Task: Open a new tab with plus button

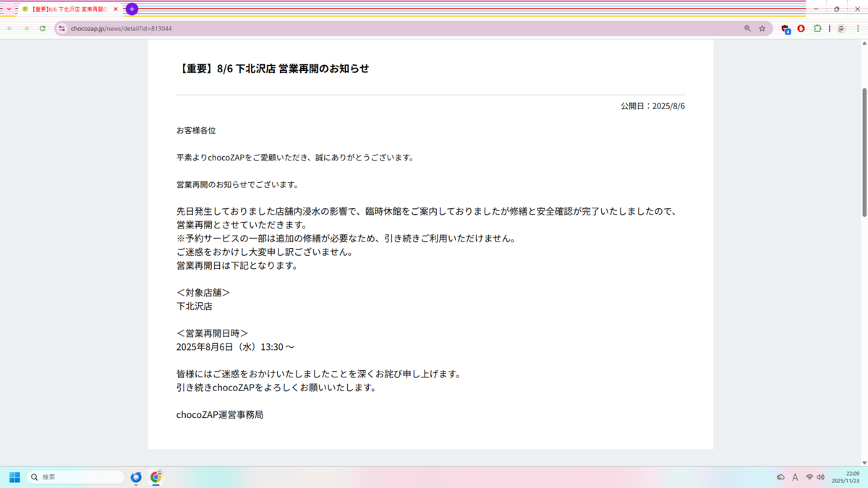Action: pyautogui.click(x=132, y=9)
